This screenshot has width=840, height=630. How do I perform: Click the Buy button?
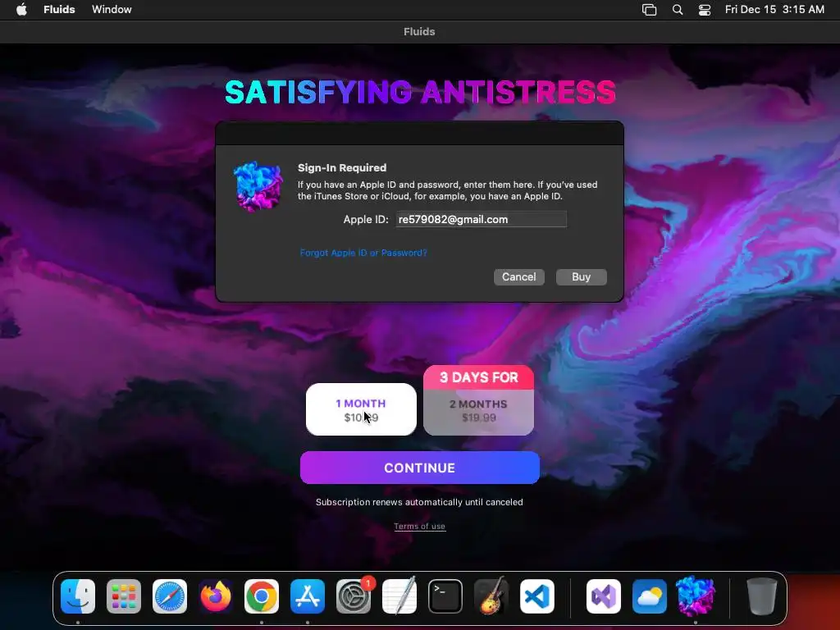[x=582, y=277]
